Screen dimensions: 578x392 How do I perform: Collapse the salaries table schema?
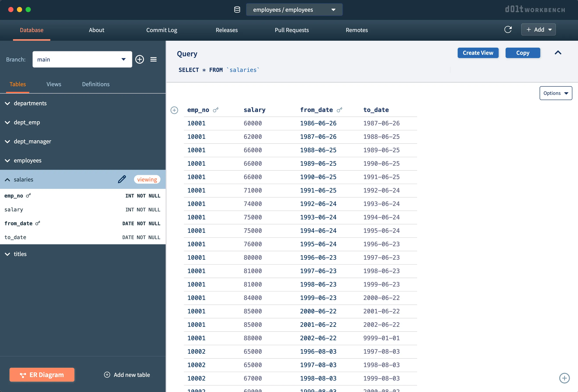(x=7, y=180)
